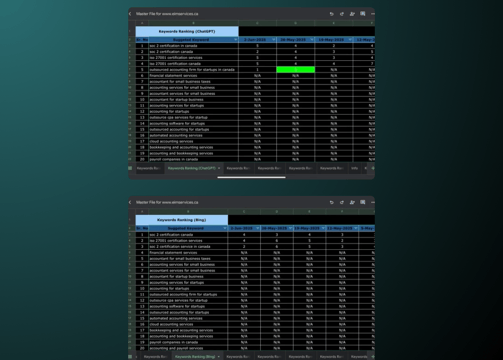
Task: Close the Keywords Ranking (ChatGPT) sheet tab
Action: (x=219, y=168)
